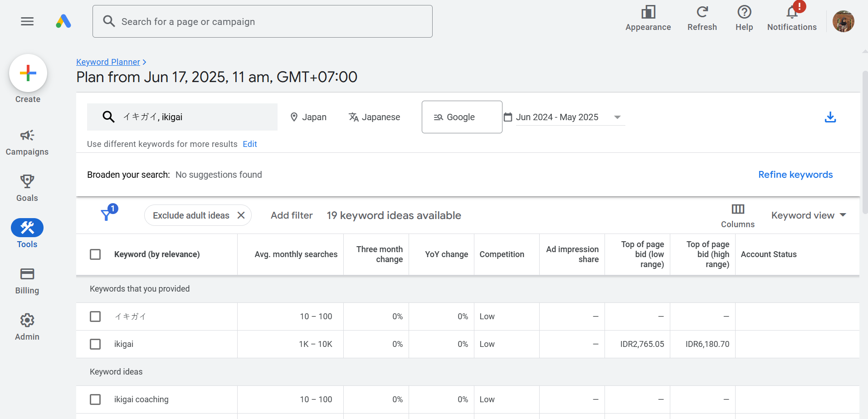Open the hamburger main menu
This screenshot has width=868, height=419.
[27, 21]
